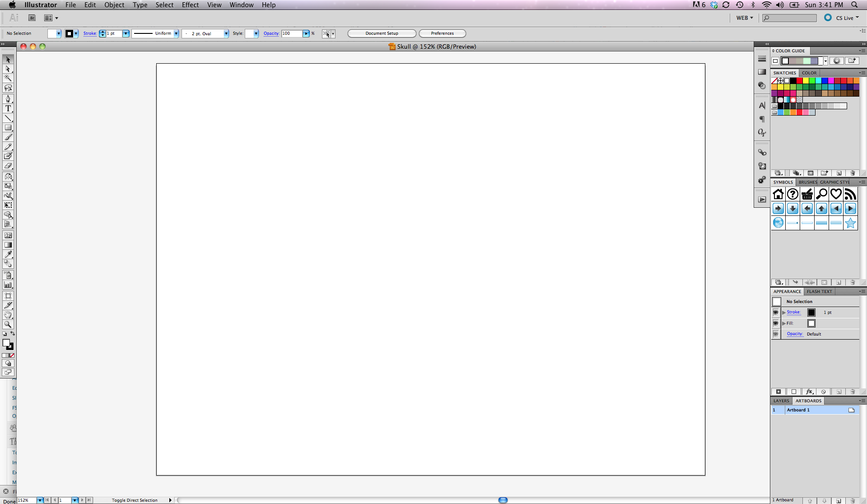Open CS Live menu button
This screenshot has width=867, height=504.
[x=843, y=18]
